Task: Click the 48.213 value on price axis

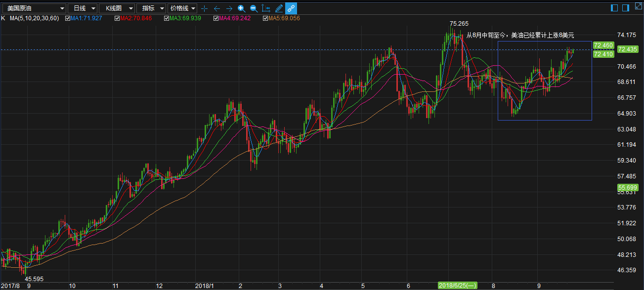Action: tap(627, 255)
